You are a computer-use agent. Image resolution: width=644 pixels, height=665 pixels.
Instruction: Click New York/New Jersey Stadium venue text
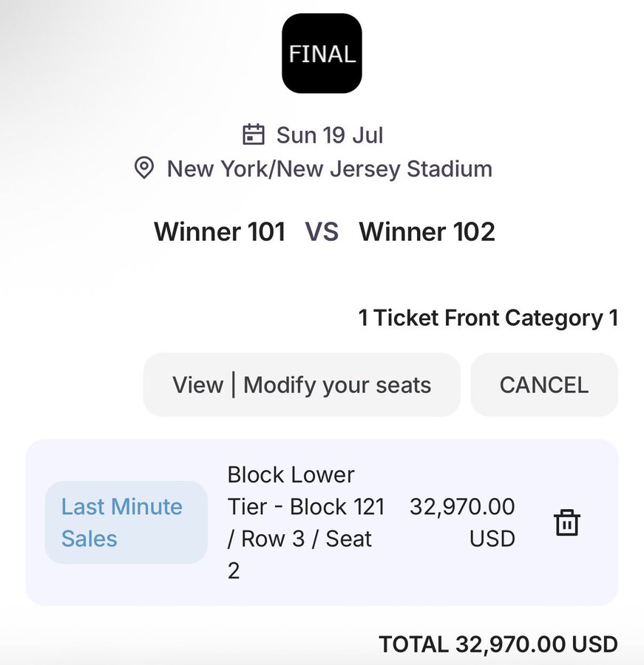pos(330,168)
